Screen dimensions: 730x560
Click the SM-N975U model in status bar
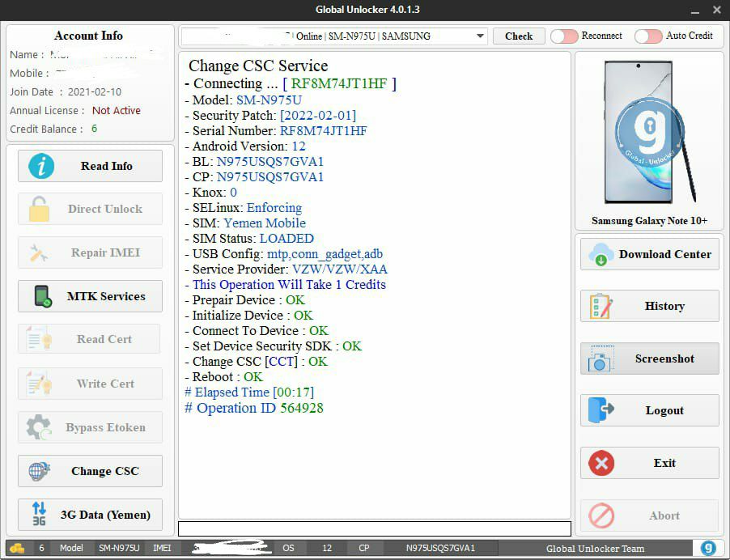coord(119,549)
